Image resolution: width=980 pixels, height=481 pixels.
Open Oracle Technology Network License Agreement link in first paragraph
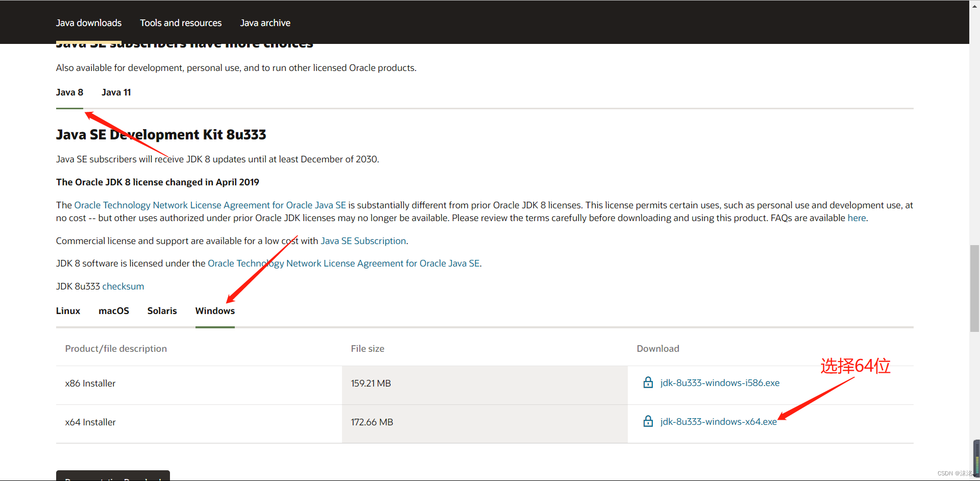210,205
